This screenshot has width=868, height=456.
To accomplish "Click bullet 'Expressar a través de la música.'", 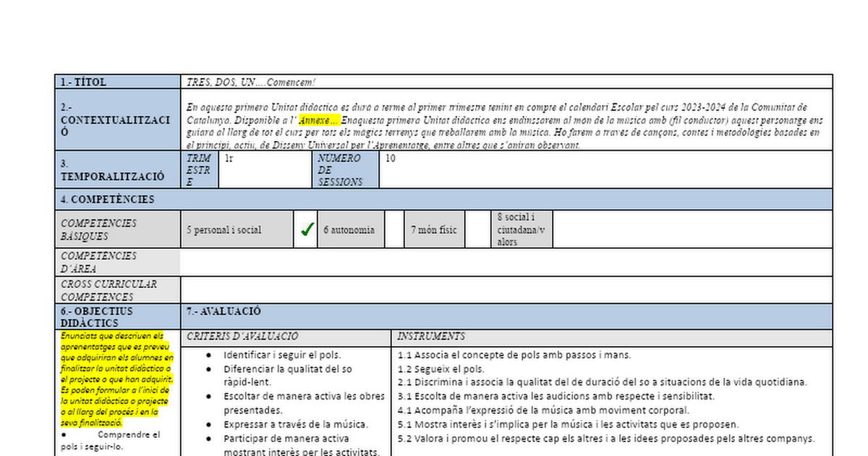I will coord(296,424).
